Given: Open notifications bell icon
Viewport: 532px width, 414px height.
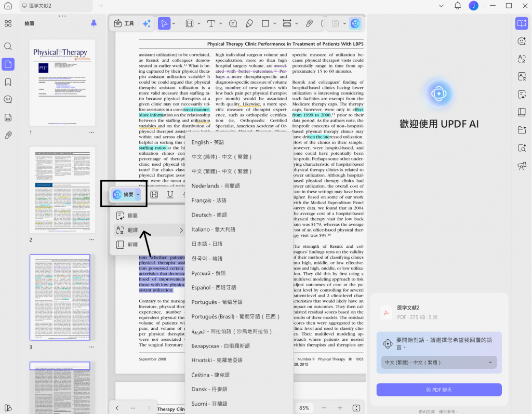Looking at the screenshot, I should coord(458,6).
